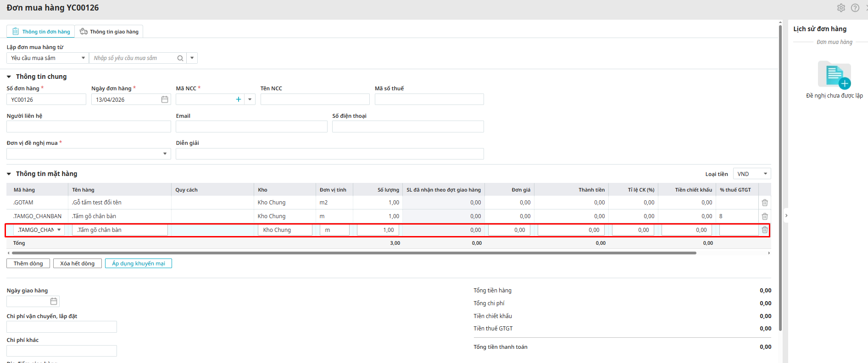Image resolution: width=868 pixels, height=363 pixels.
Task: Click the Diễn giải input field
Action: [x=329, y=154]
